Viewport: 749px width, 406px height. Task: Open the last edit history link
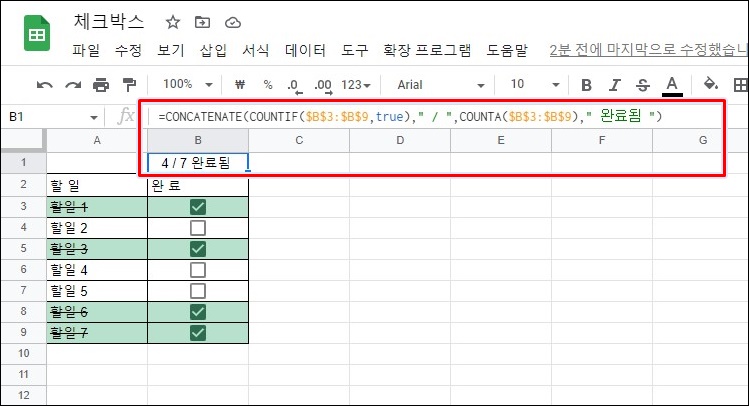tap(648, 50)
